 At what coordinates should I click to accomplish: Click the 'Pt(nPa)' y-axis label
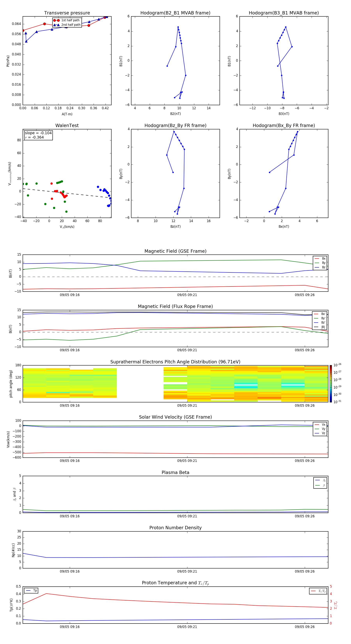8,61
